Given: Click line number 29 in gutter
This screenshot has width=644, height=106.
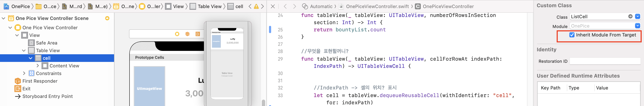Looking at the screenshot, I should pyautogui.click(x=280, y=59).
